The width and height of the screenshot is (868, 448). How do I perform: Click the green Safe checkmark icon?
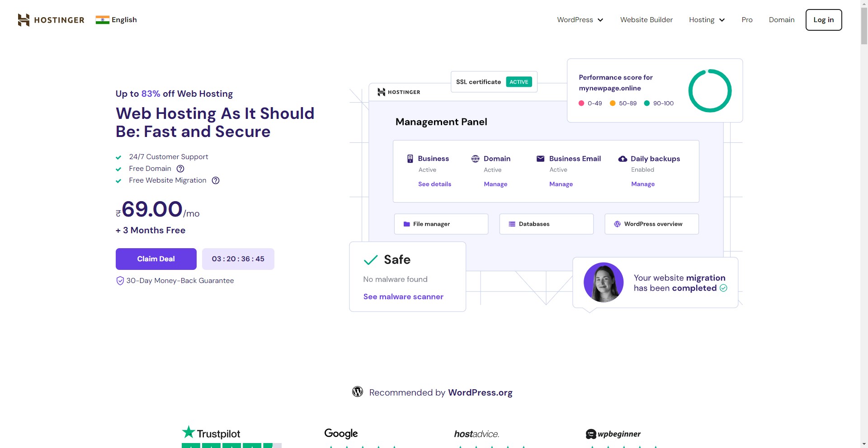[371, 259]
